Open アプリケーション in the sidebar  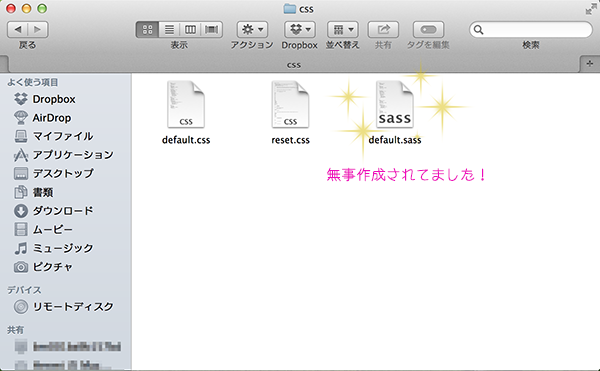coord(64,155)
